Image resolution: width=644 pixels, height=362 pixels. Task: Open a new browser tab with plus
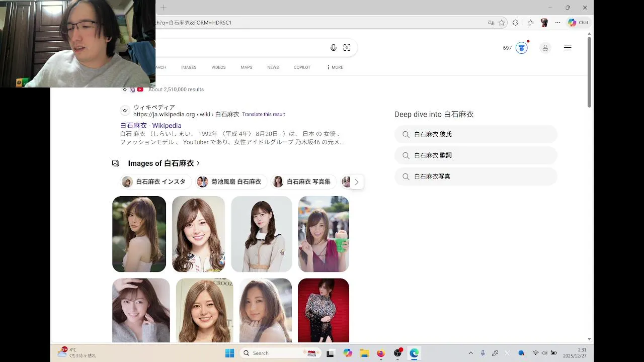(x=163, y=8)
